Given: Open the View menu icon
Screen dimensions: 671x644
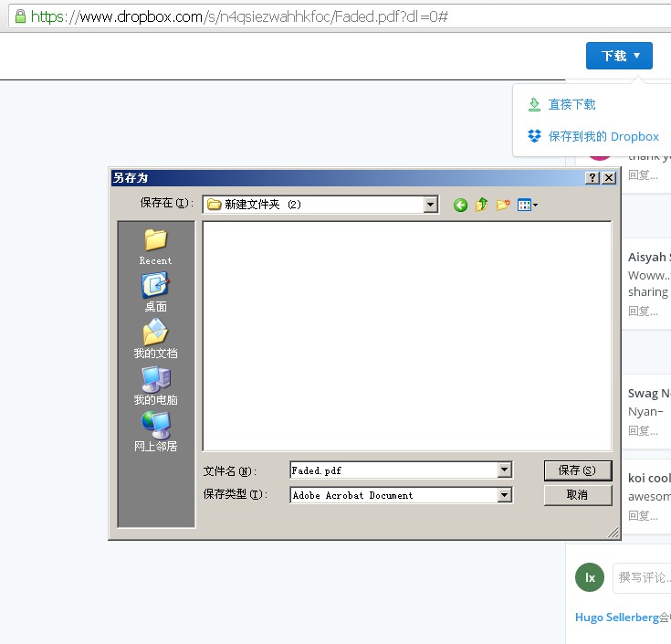Looking at the screenshot, I should pos(527,205).
